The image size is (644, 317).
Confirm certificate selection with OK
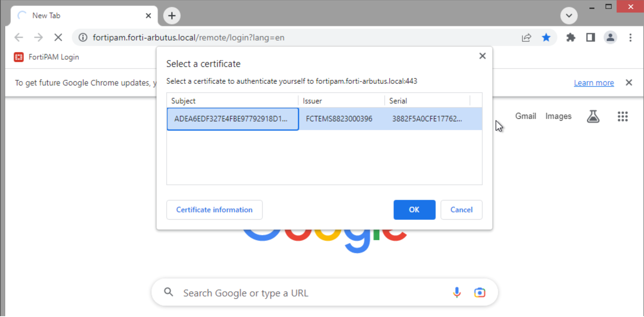pos(414,210)
